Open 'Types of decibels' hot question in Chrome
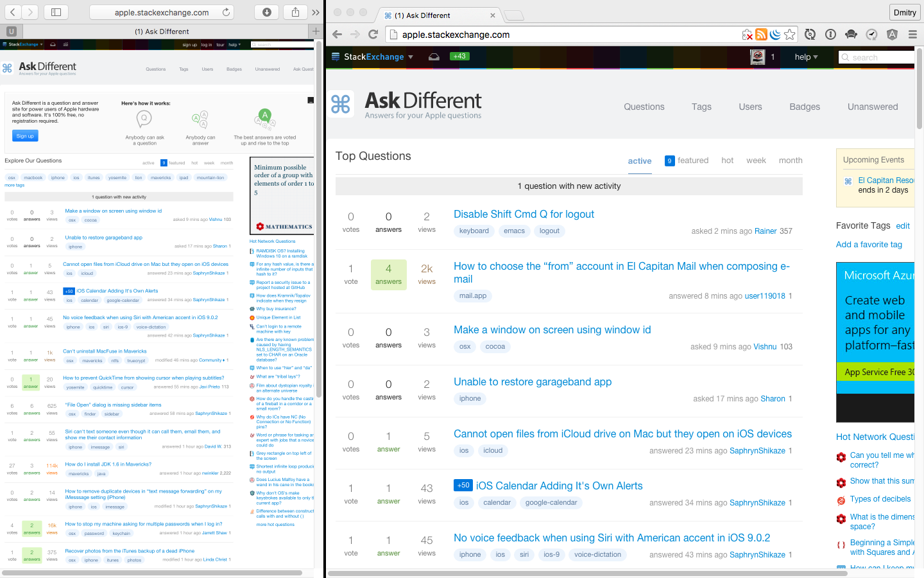 click(x=880, y=499)
